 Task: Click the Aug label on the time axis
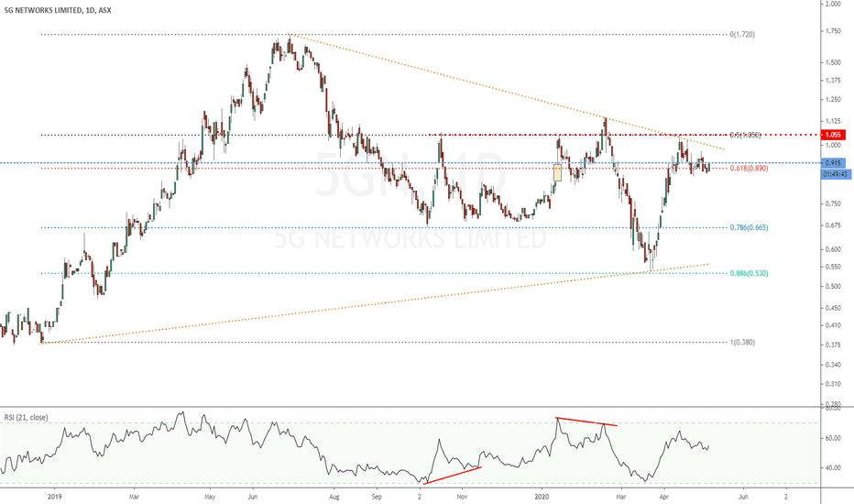pyautogui.click(x=334, y=497)
